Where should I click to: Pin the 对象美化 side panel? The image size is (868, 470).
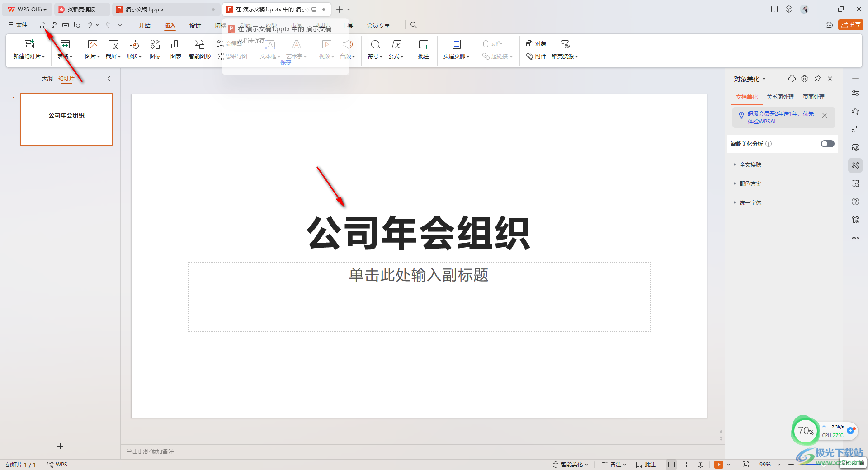coord(817,79)
